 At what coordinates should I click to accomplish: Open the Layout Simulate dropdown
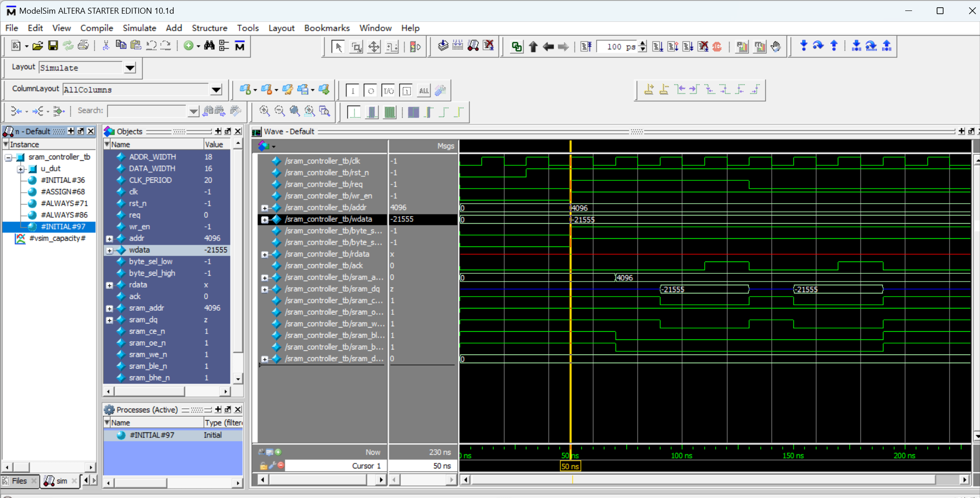coord(130,68)
